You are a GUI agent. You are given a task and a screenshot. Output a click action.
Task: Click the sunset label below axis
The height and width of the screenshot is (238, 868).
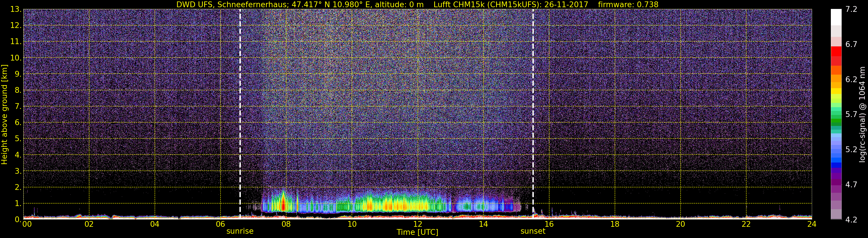533,231
